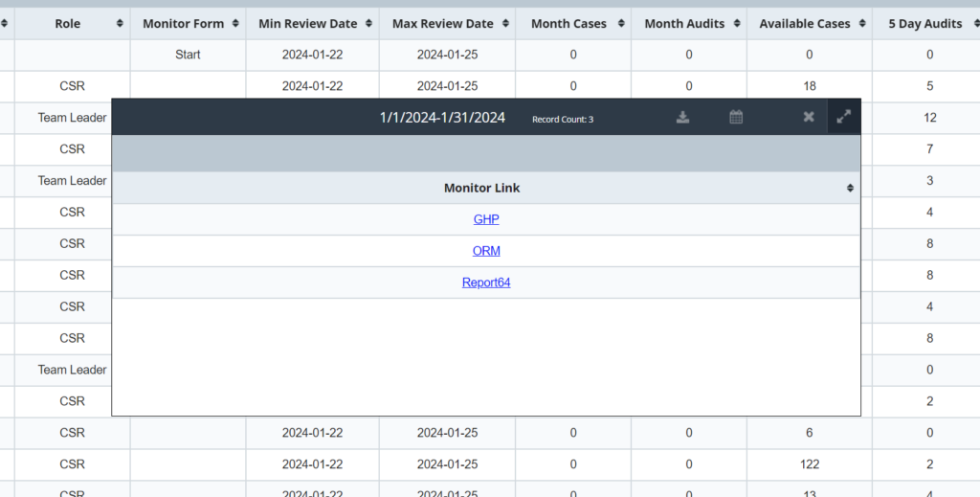Image resolution: width=980 pixels, height=497 pixels.
Task: Click the popup date range title 1/1/2024-1/31/2024
Action: 442,118
